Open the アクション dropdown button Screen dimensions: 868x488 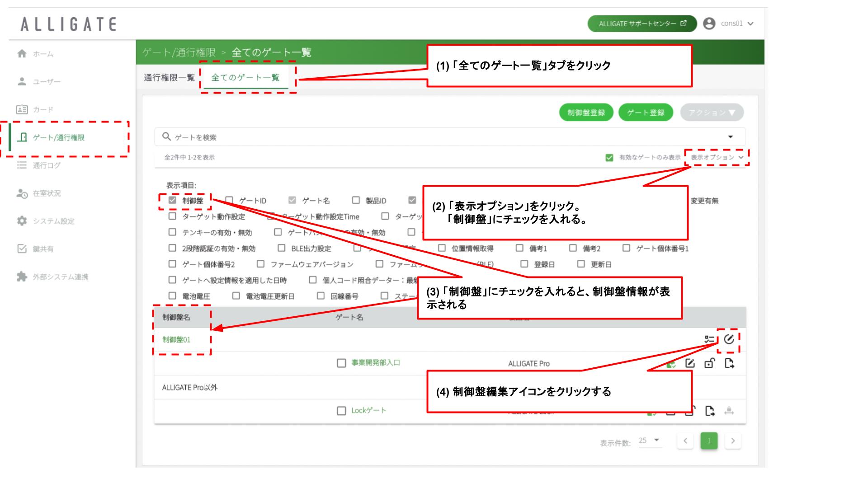pyautogui.click(x=712, y=113)
